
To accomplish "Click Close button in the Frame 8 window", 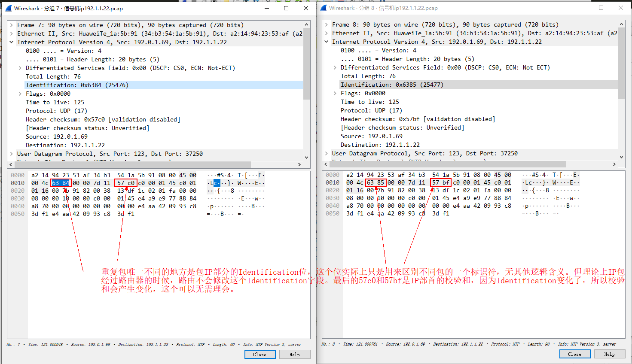I will [x=575, y=354].
